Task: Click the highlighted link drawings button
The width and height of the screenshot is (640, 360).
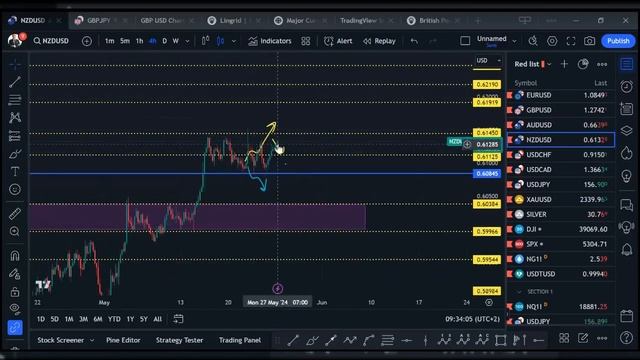Action: click(x=15, y=327)
